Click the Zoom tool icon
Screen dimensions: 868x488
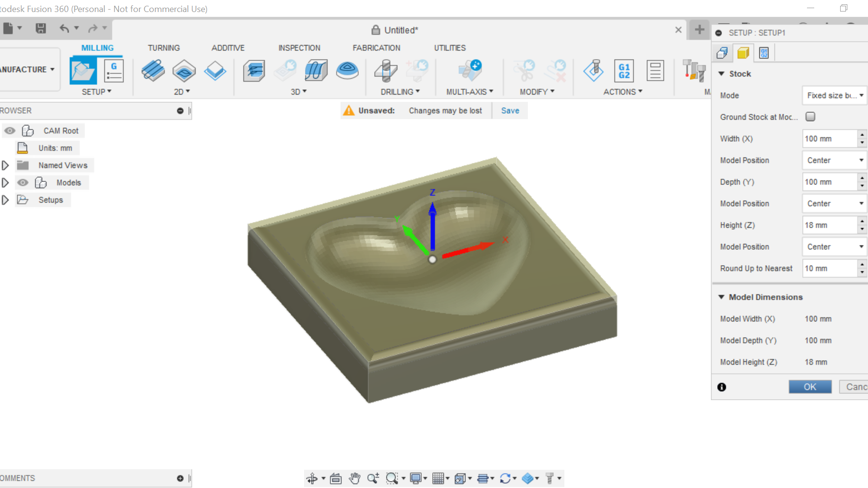pos(373,478)
